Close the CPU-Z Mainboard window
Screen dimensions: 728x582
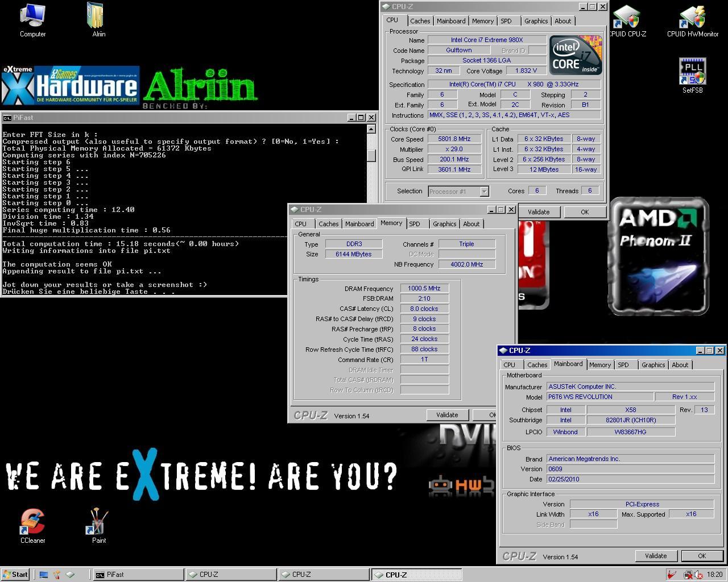719,351
